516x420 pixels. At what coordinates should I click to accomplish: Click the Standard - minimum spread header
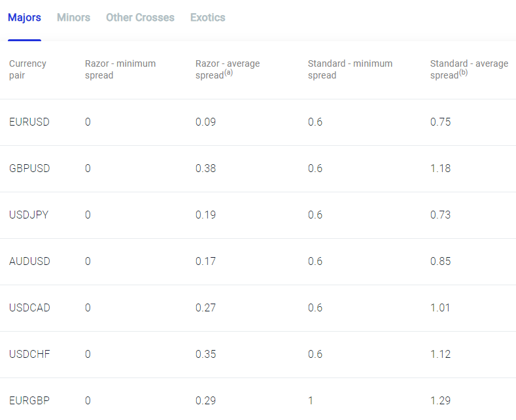pyautogui.click(x=350, y=69)
